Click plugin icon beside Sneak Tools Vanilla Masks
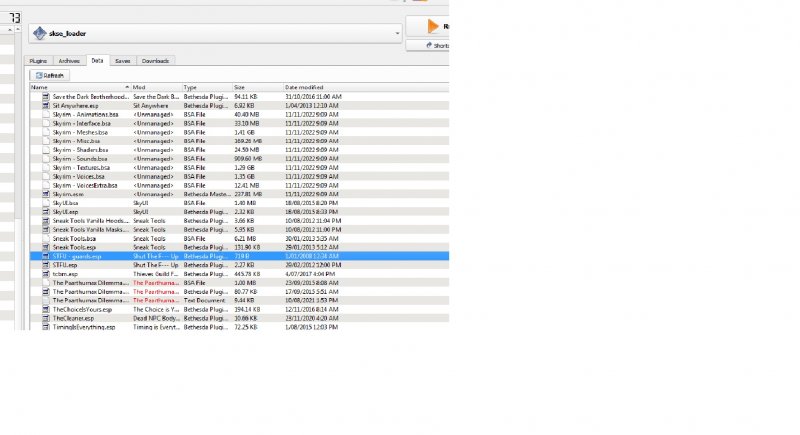Viewport: 800px width, 435px height. coord(45,229)
